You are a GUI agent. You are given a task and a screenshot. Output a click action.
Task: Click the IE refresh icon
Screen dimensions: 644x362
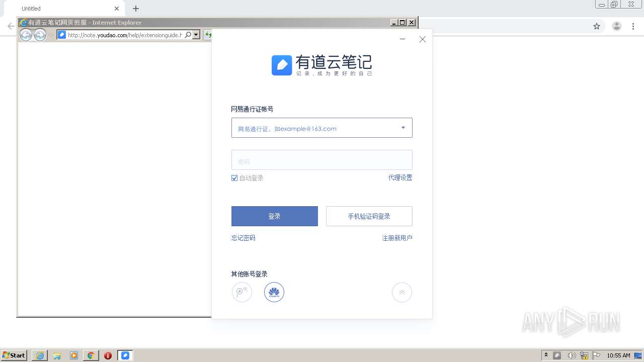(208, 35)
